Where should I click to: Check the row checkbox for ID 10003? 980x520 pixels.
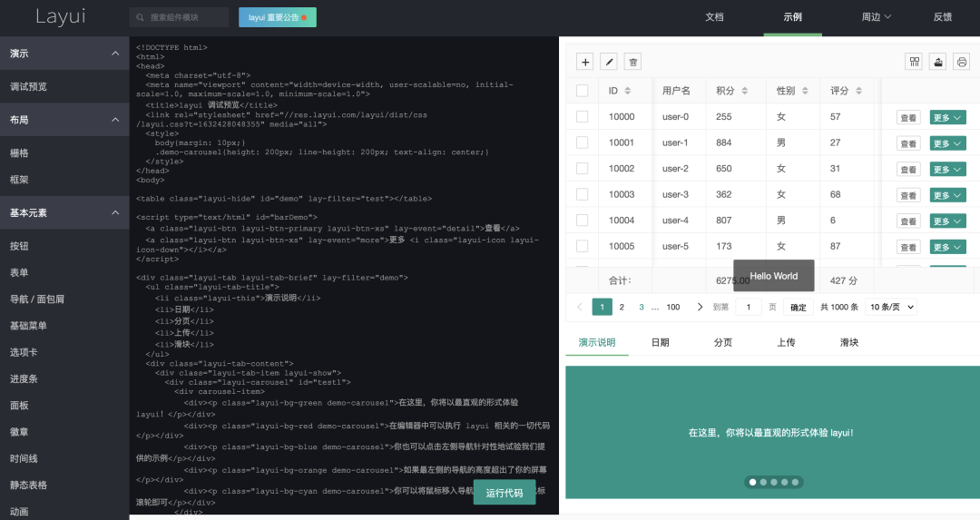click(582, 194)
